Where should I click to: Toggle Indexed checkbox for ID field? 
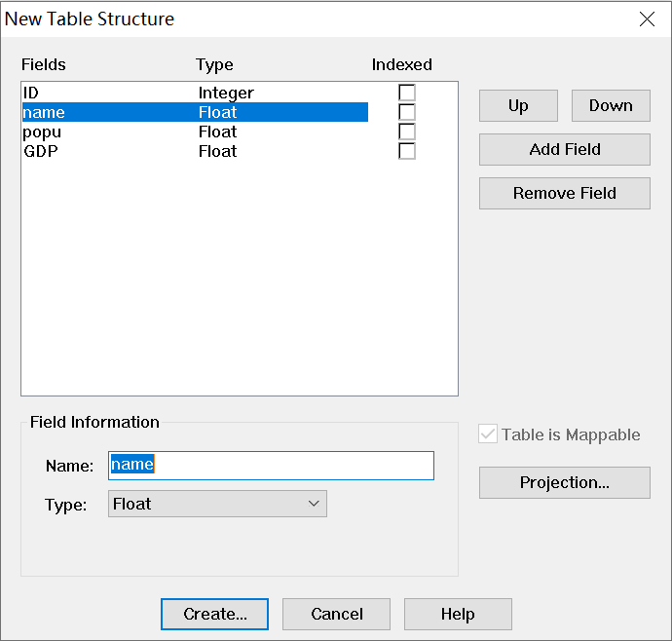tap(407, 93)
